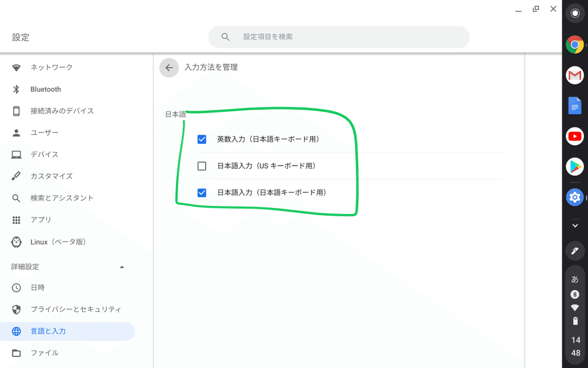The height and width of the screenshot is (368, 588).
Task: Uncheck 英数入力（日本語キーボード用）
Action: point(201,139)
